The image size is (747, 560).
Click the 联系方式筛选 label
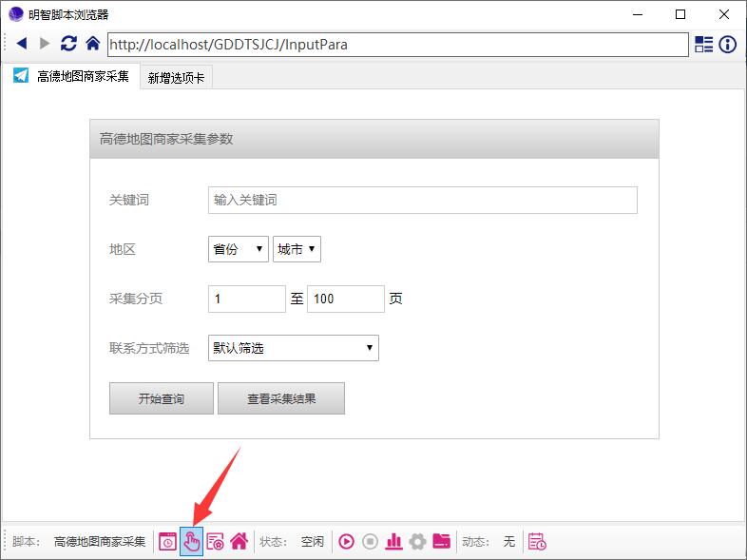[x=149, y=348]
